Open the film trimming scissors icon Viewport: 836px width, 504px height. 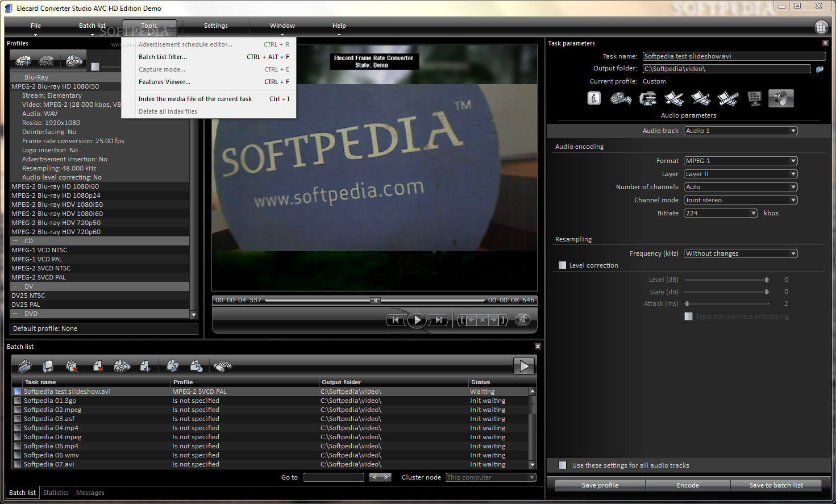674,99
